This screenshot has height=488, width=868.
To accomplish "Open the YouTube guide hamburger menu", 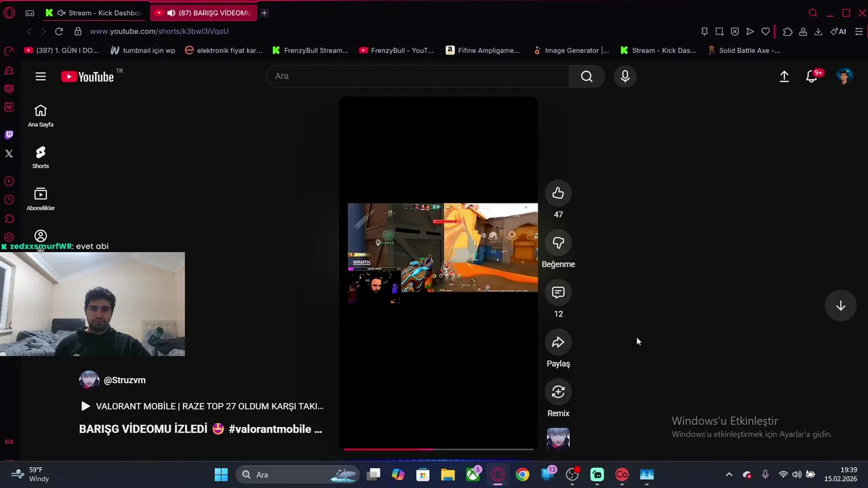I will coord(41,77).
